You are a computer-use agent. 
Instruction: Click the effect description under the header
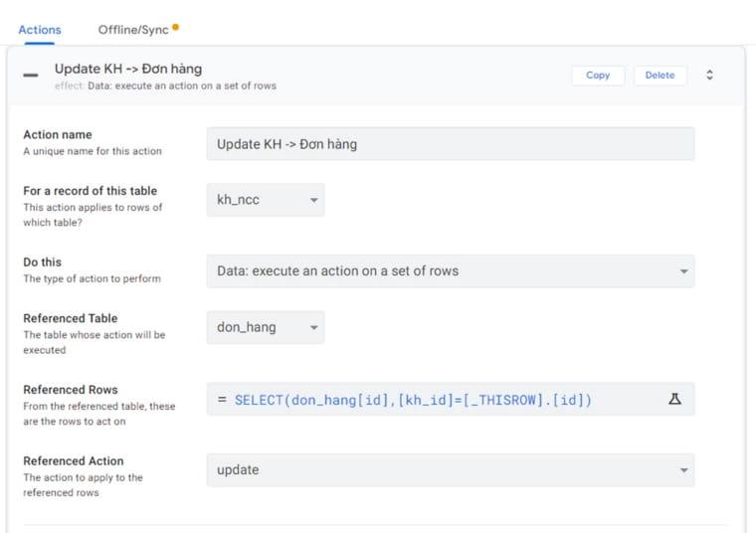pyautogui.click(x=165, y=86)
